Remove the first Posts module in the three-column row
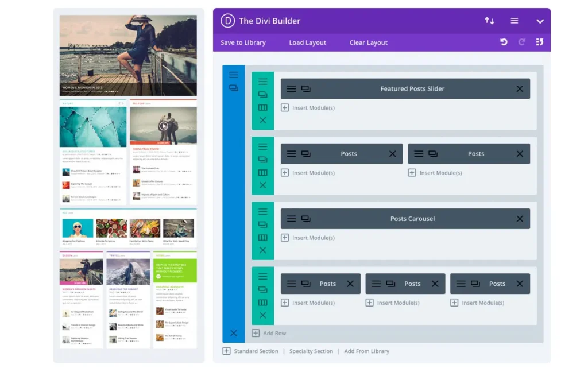The image size is (588, 368). (350, 284)
